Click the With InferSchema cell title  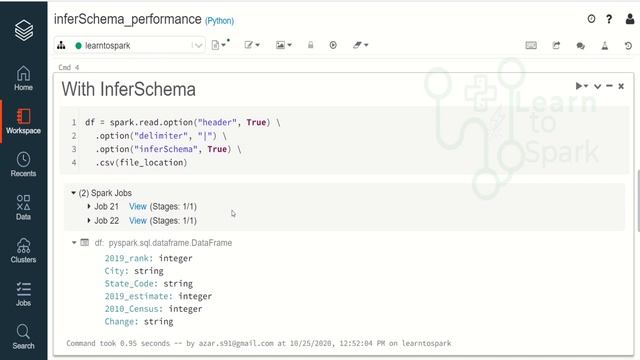tap(129, 89)
